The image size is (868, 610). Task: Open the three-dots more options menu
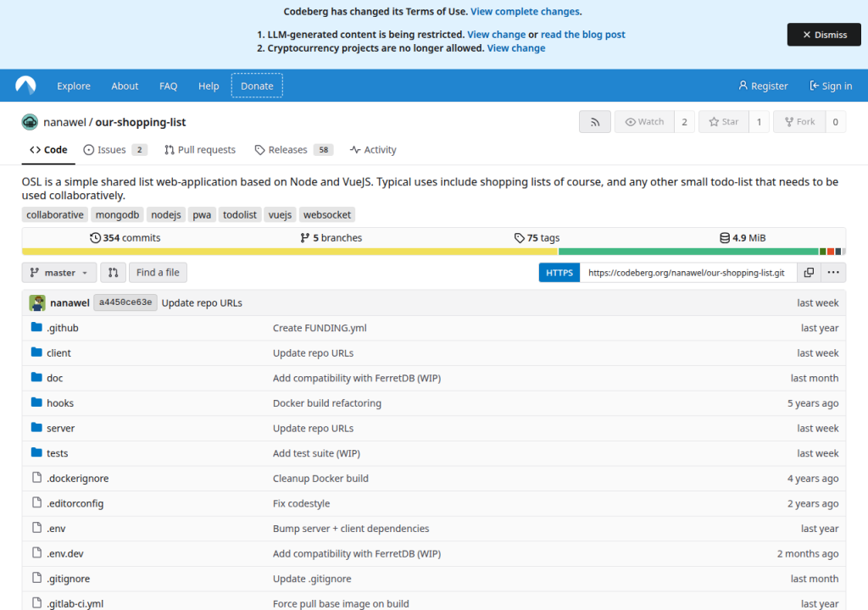point(833,272)
